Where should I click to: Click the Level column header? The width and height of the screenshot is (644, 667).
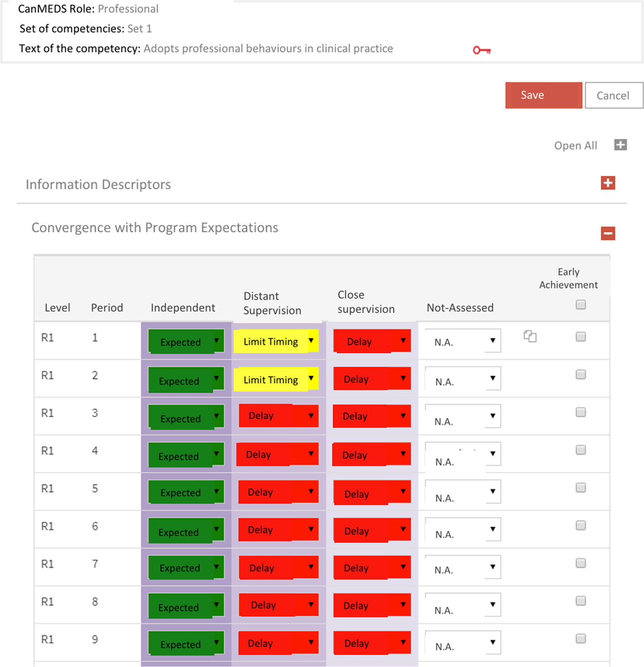click(57, 308)
